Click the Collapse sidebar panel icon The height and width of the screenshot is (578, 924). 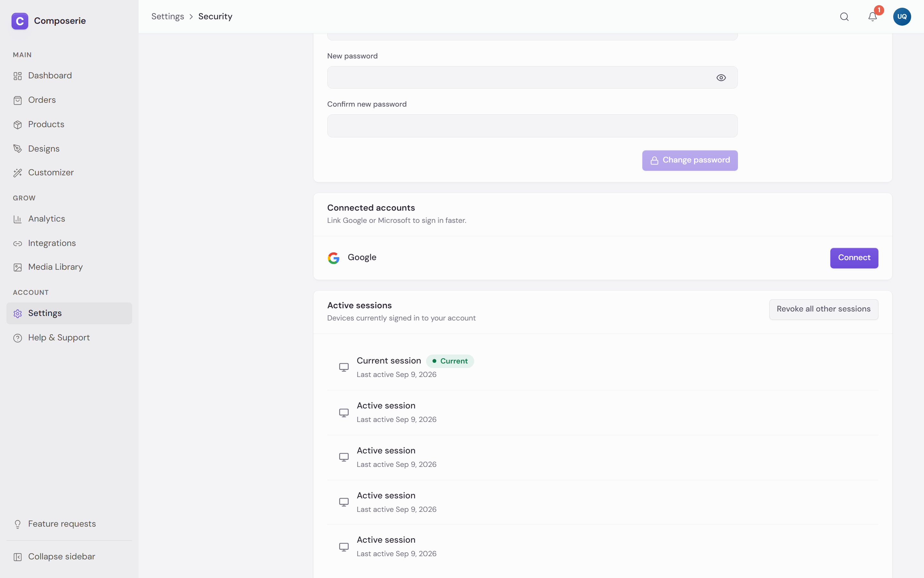coord(18,557)
